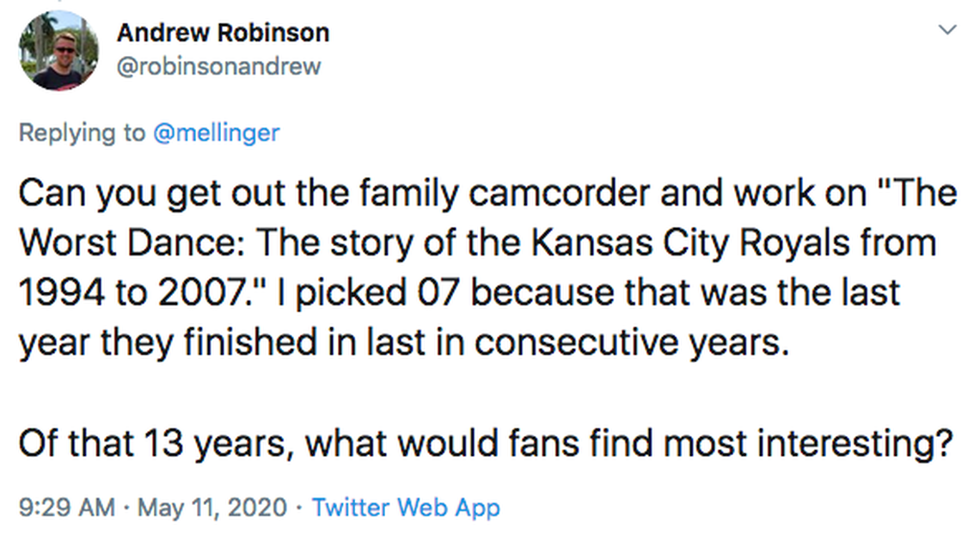980x536 pixels.
Task: Click the "Replying to" label
Action: tap(83, 132)
